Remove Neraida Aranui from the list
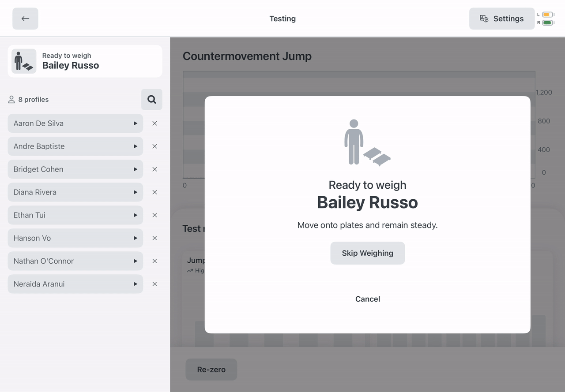The image size is (565, 392). click(154, 284)
